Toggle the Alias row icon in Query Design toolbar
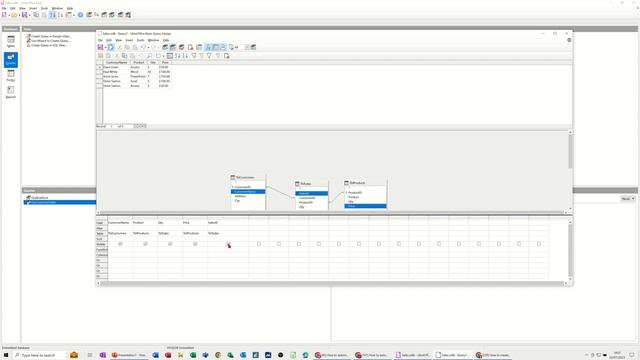Screen dimensions: 640x360 tap(223, 47)
